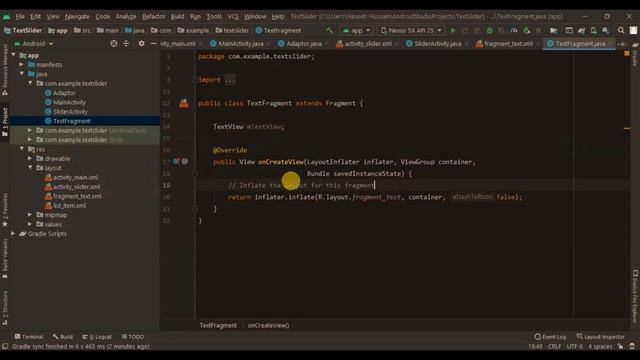Expand the values folder
The height and width of the screenshot is (360, 640).
pos(30,224)
